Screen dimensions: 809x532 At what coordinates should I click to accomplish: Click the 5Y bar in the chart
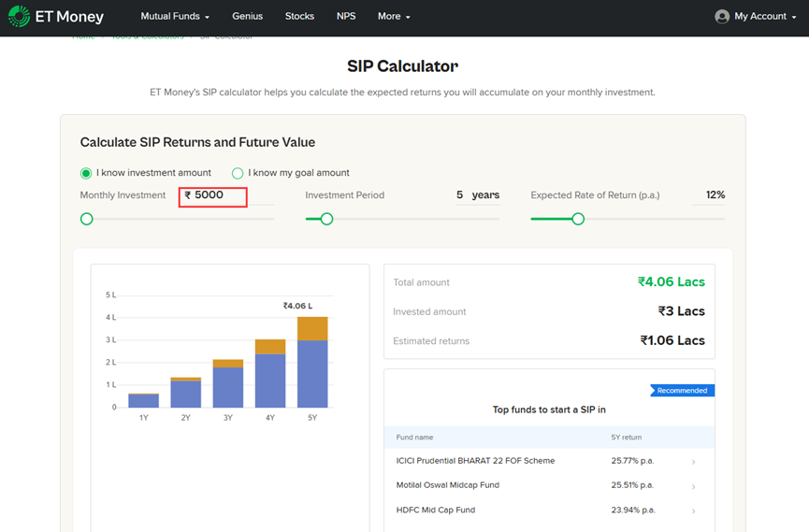(x=312, y=362)
